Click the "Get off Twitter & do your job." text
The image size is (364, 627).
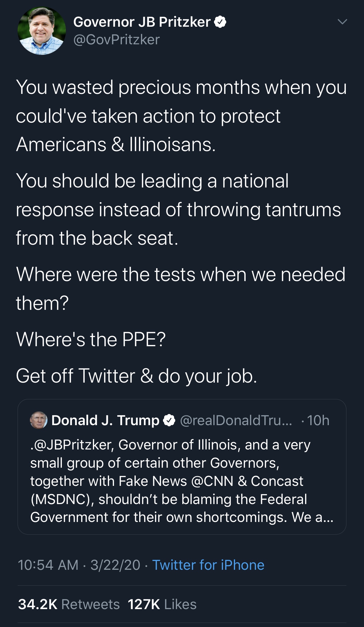click(x=136, y=376)
